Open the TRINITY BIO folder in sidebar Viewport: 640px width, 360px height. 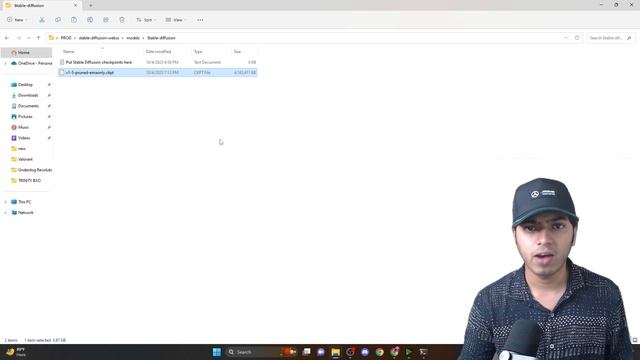pyautogui.click(x=29, y=180)
